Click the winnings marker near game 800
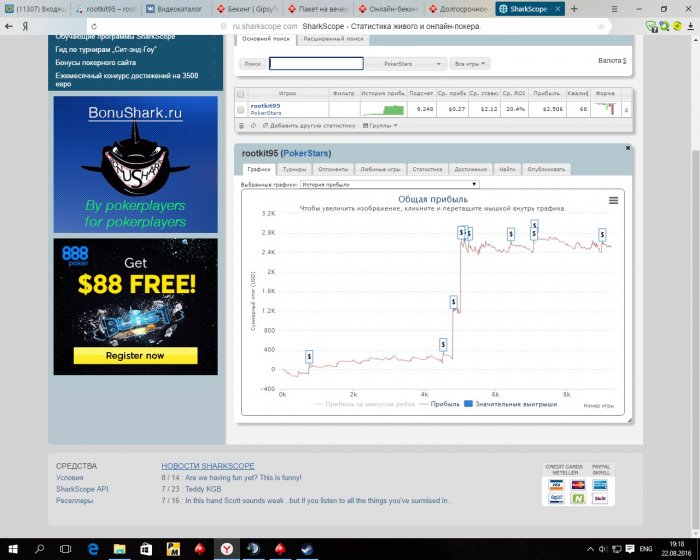700x560 pixels. (x=309, y=357)
